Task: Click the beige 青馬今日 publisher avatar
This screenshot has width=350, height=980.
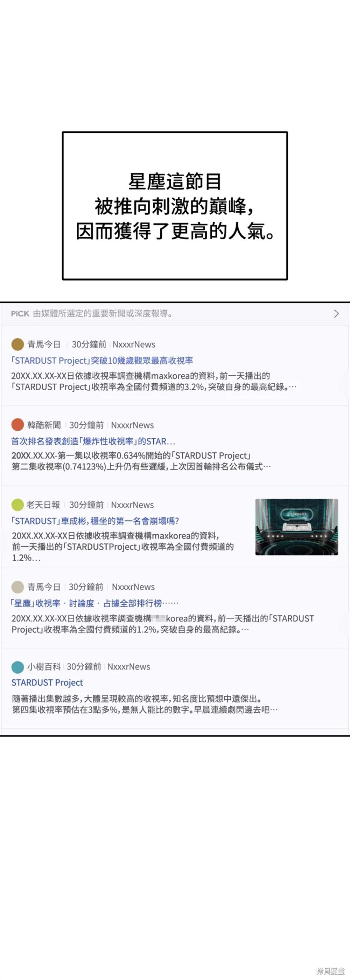Action: click(x=17, y=587)
